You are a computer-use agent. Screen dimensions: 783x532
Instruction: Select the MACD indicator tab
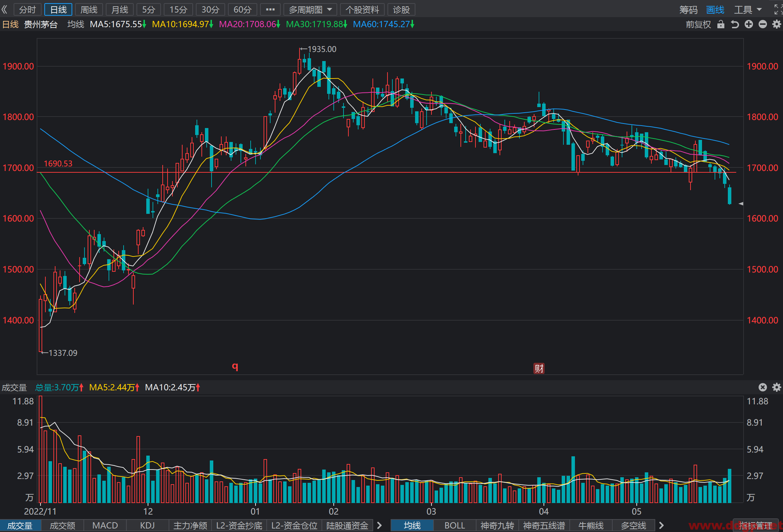tap(105, 525)
